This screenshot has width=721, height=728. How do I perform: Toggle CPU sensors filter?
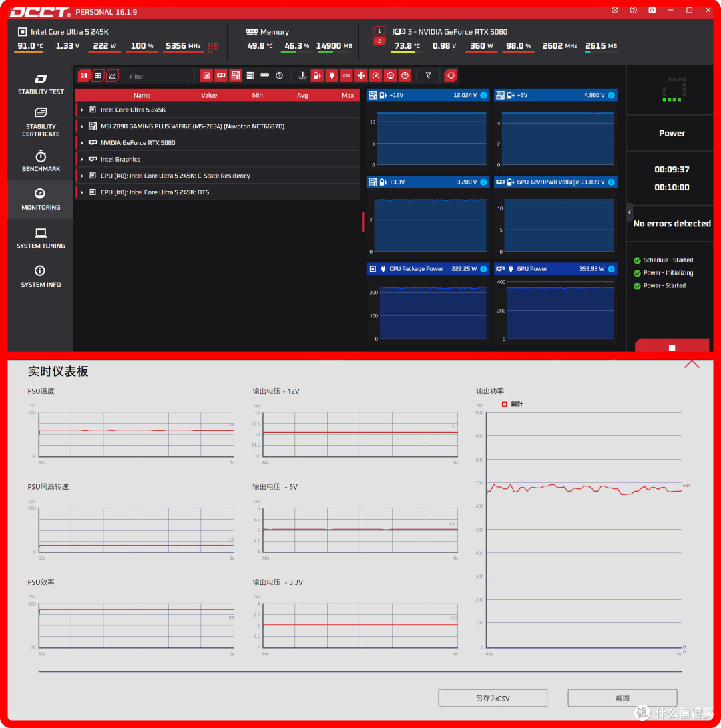(x=206, y=75)
